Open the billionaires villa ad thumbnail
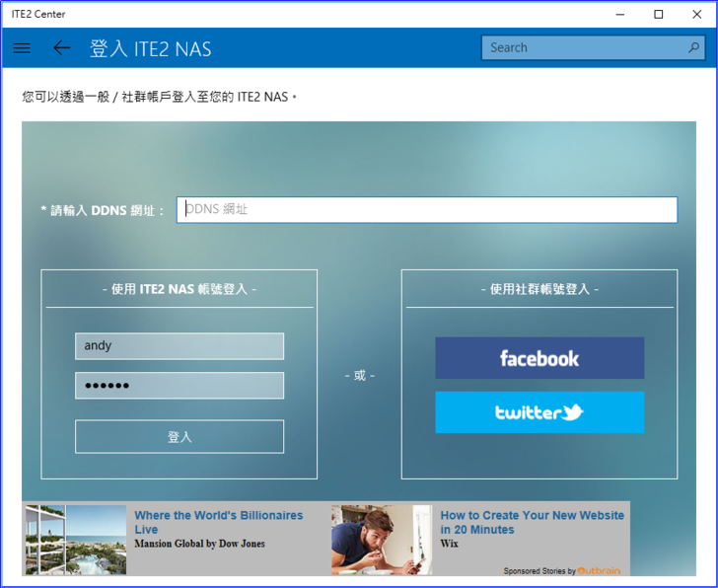 tap(76, 540)
